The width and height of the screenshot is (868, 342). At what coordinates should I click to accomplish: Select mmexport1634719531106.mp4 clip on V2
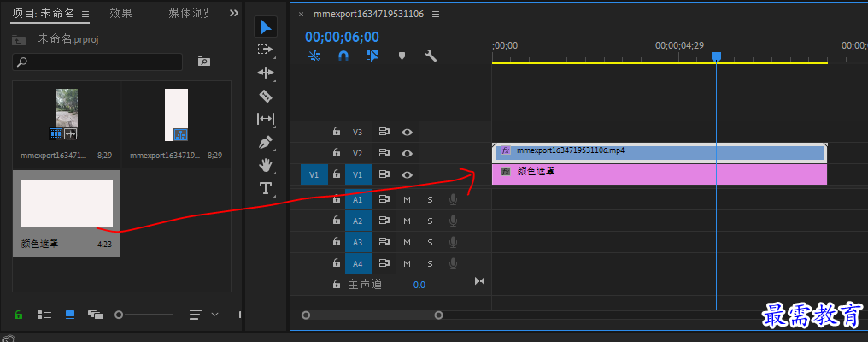coord(660,153)
